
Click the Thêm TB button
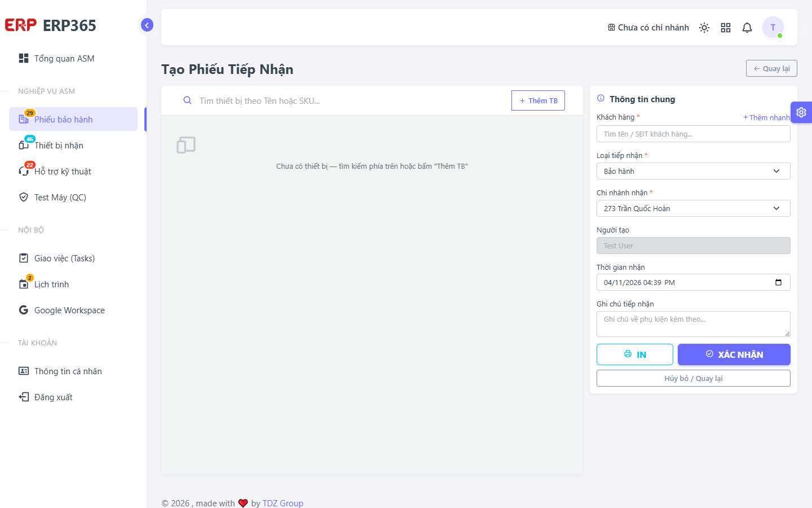pos(538,100)
